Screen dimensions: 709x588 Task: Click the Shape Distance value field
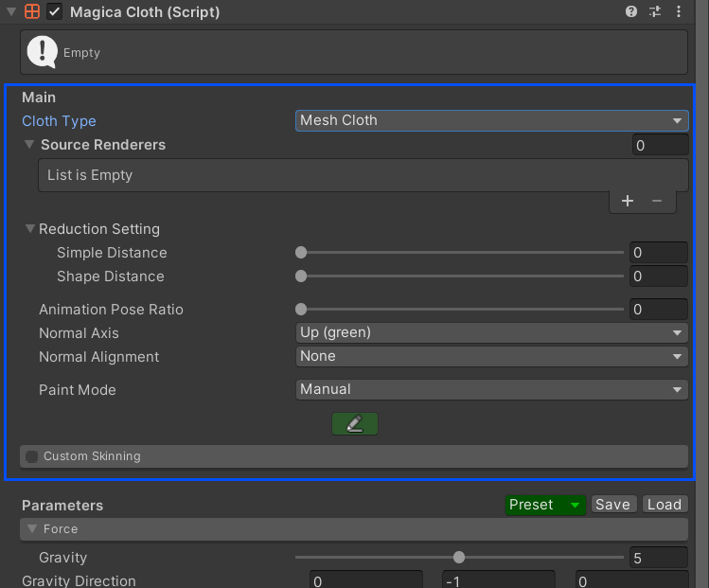659,276
